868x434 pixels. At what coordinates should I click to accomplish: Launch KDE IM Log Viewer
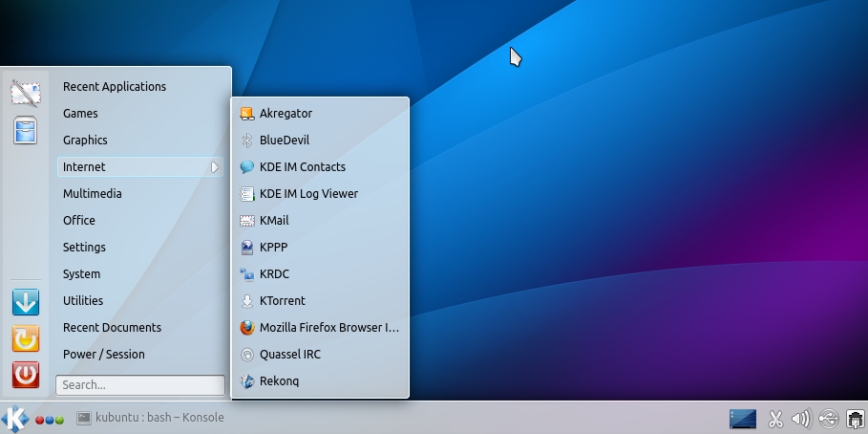320,194
